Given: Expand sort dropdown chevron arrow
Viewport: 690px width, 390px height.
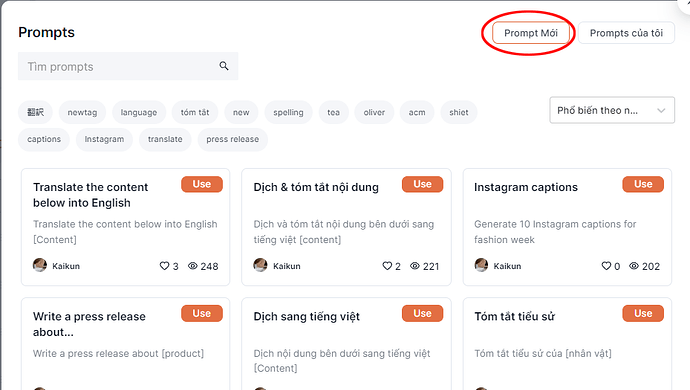Looking at the screenshot, I should pyautogui.click(x=661, y=110).
